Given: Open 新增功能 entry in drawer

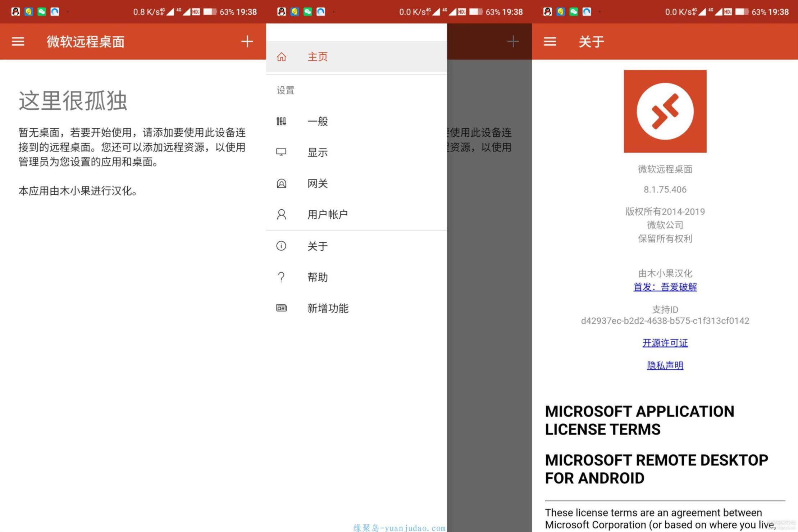Looking at the screenshot, I should 356,308.
